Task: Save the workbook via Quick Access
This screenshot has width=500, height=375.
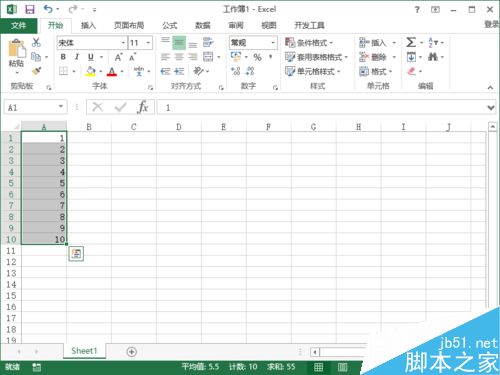Action: pyautogui.click(x=30, y=9)
